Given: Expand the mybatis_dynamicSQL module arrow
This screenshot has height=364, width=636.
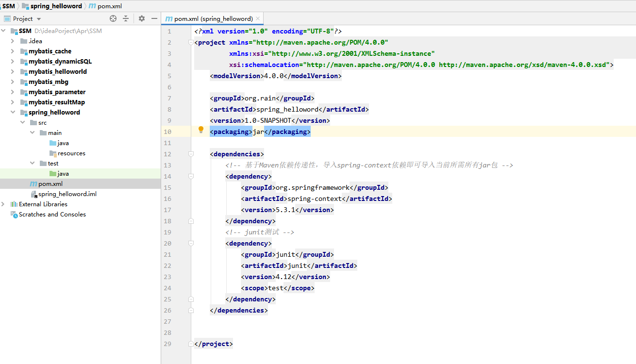Looking at the screenshot, I should pyautogui.click(x=13, y=62).
